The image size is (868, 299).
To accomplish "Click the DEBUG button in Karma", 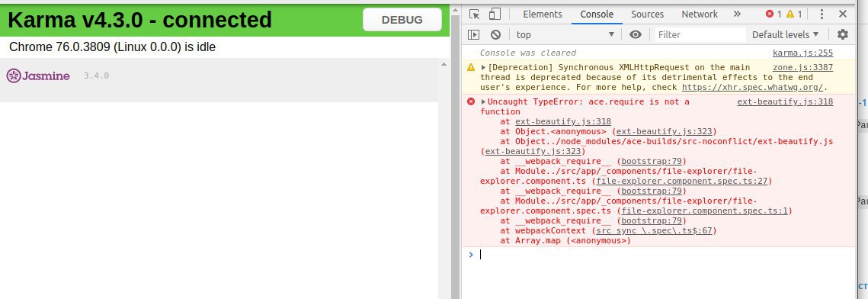I will pos(402,20).
